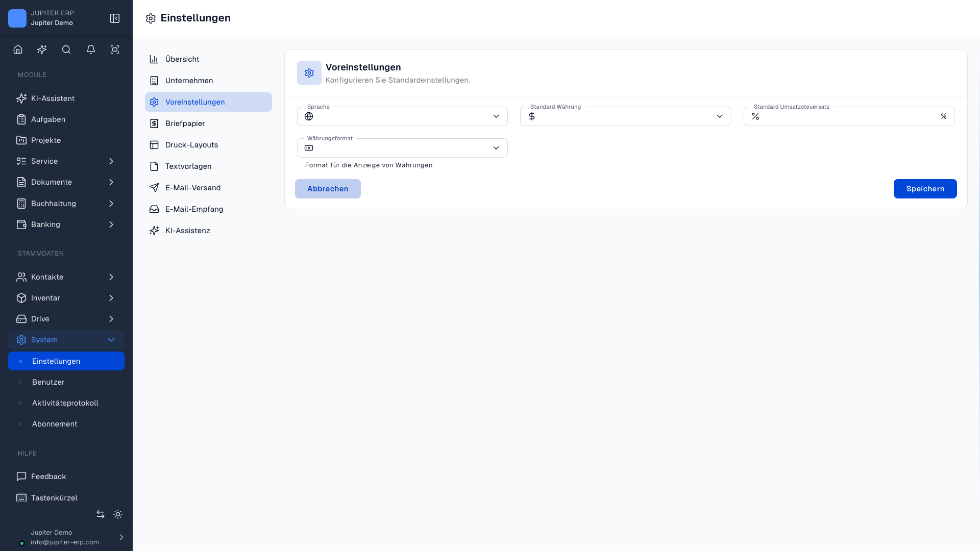
Task: Open the Sprache dropdown
Action: click(x=402, y=116)
